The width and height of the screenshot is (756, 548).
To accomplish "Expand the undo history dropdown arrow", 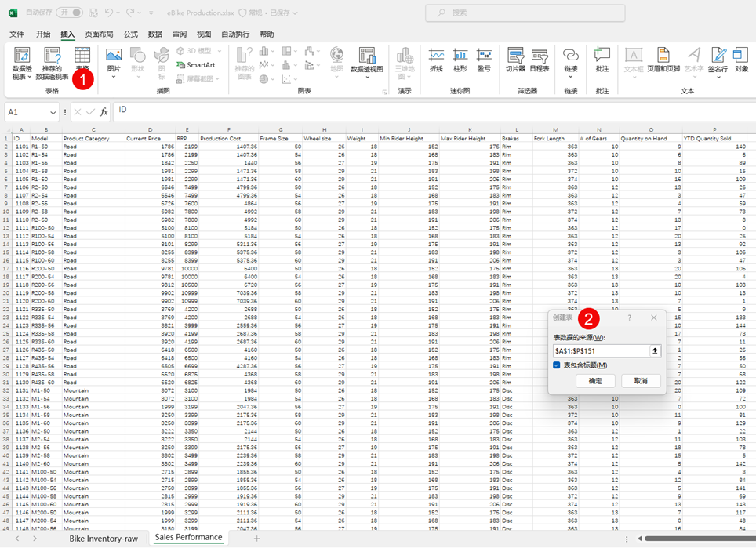I will (118, 13).
